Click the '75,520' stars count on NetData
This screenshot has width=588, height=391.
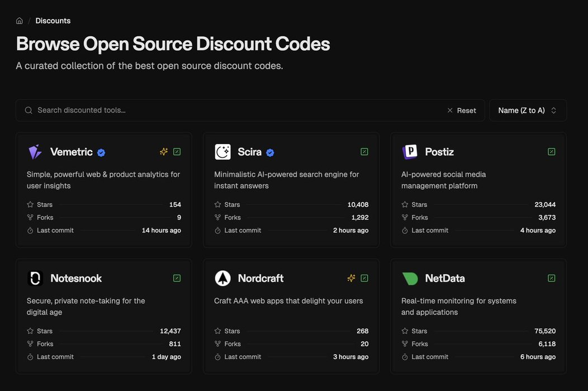(545, 331)
